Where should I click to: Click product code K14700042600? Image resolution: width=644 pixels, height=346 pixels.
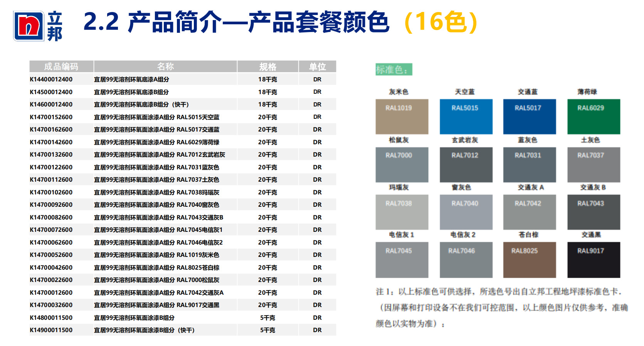tap(51, 267)
